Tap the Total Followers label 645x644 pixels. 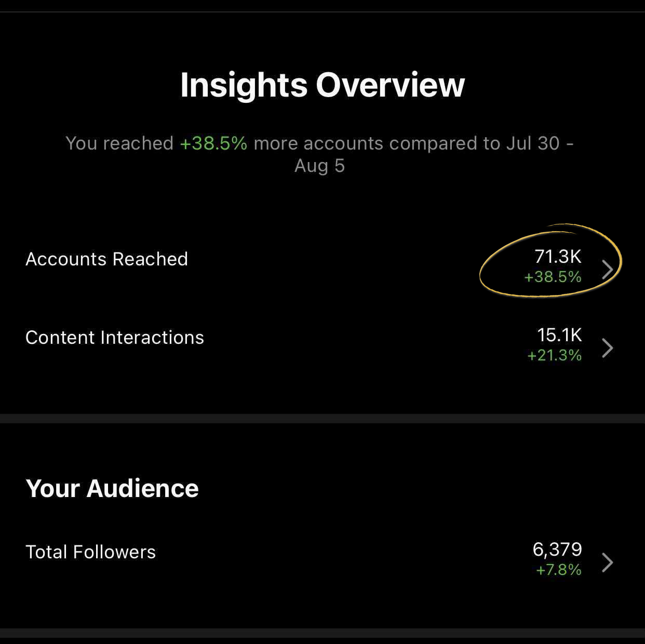pyautogui.click(x=90, y=552)
